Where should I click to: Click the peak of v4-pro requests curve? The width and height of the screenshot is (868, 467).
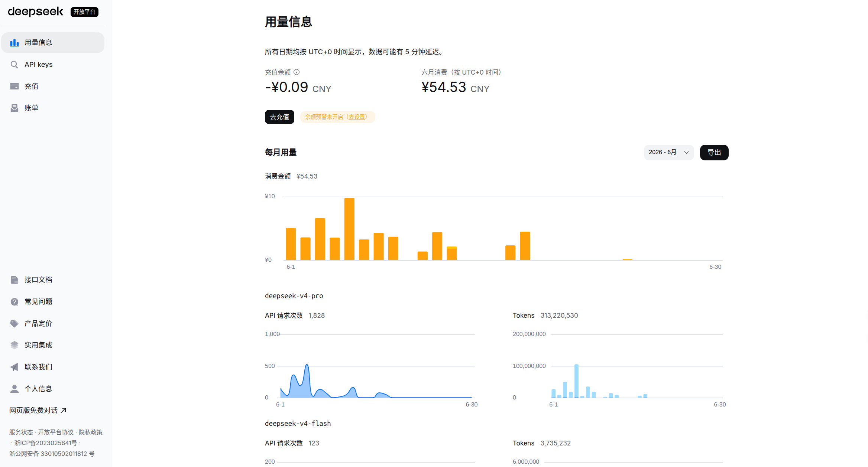(307, 365)
